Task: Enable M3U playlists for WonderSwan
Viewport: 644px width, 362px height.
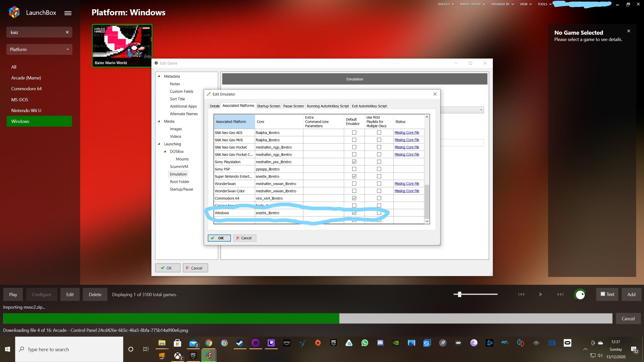Action: pos(379,184)
